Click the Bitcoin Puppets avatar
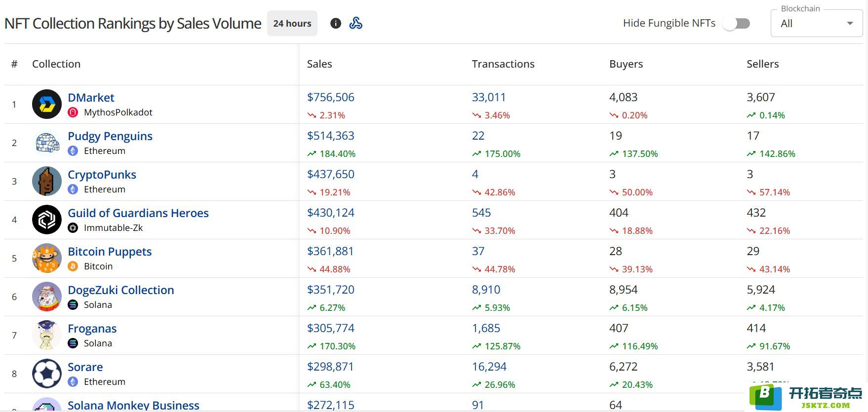The width and height of the screenshot is (868, 412). pos(47,258)
